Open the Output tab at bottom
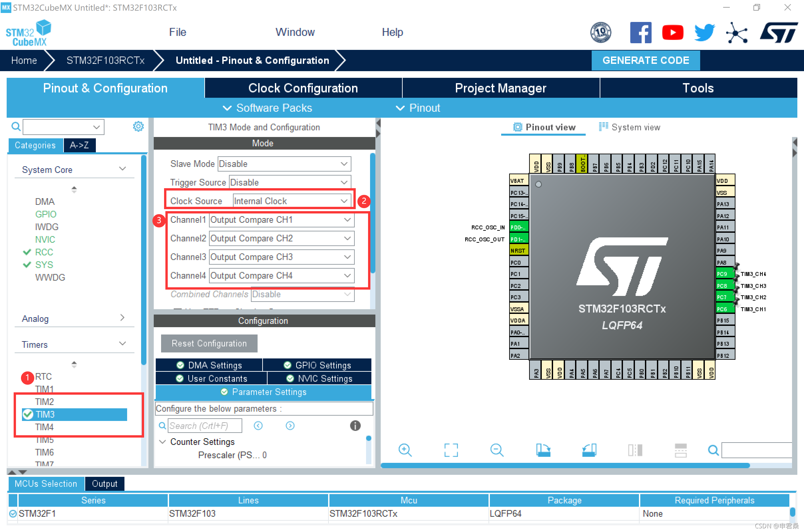This screenshot has width=804, height=532. (x=104, y=483)
